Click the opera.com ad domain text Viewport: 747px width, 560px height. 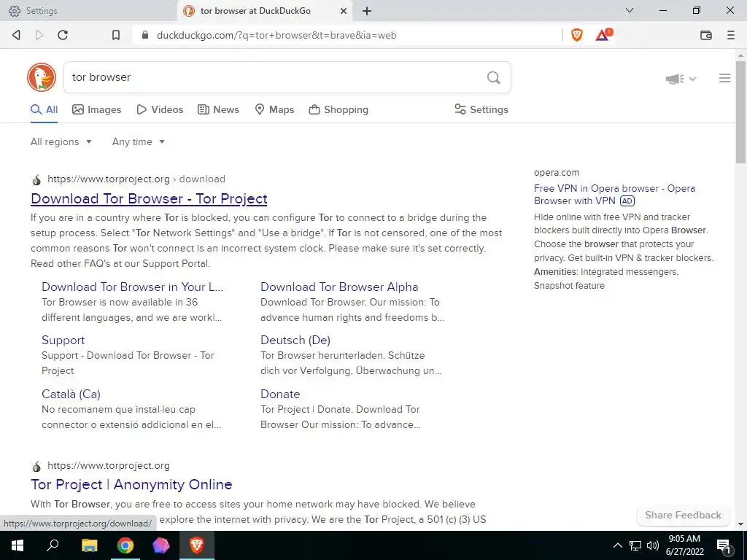point(557,172)
